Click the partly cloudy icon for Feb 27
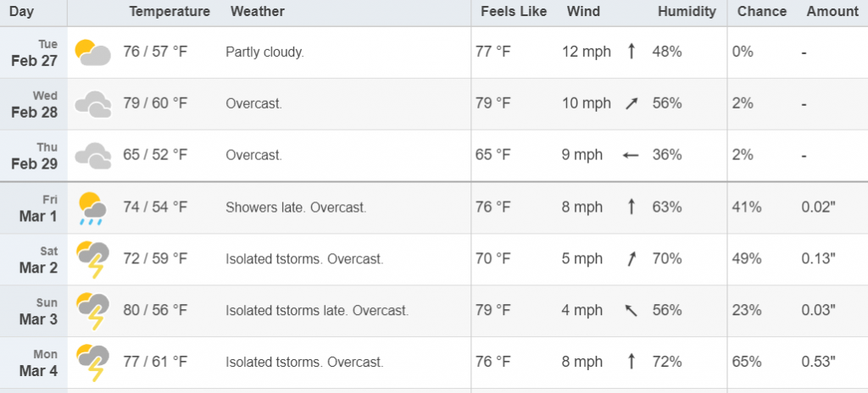This screenshot has height=393, width=868. point(92,53)
